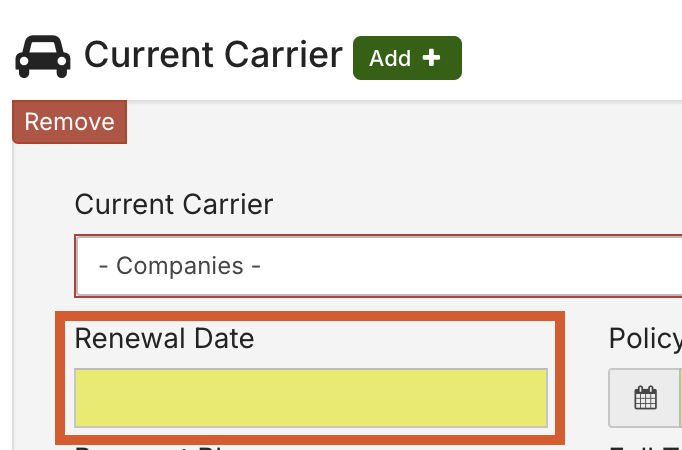This screenshot has height=450, width=682.
Task: Add another current carrier entry
Action: (x=406, y=58)
